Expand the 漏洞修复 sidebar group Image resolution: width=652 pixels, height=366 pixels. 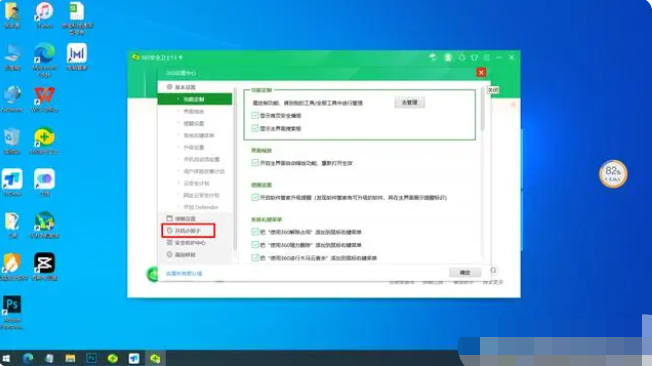tap(195, 255)
